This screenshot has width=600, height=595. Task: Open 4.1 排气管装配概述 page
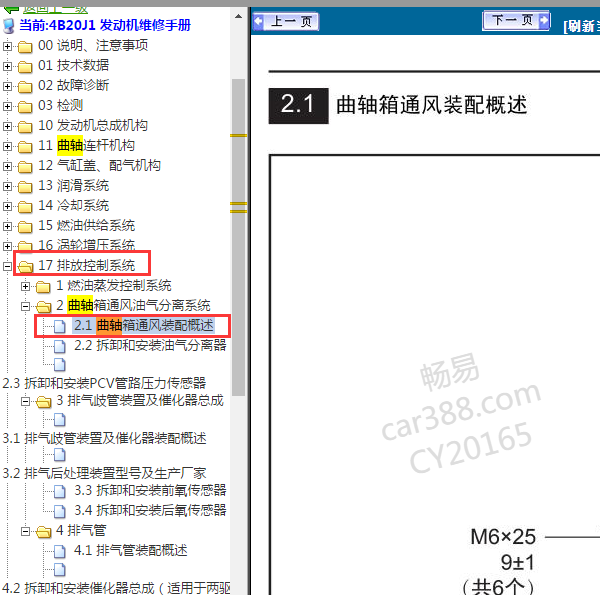point(130,550)
